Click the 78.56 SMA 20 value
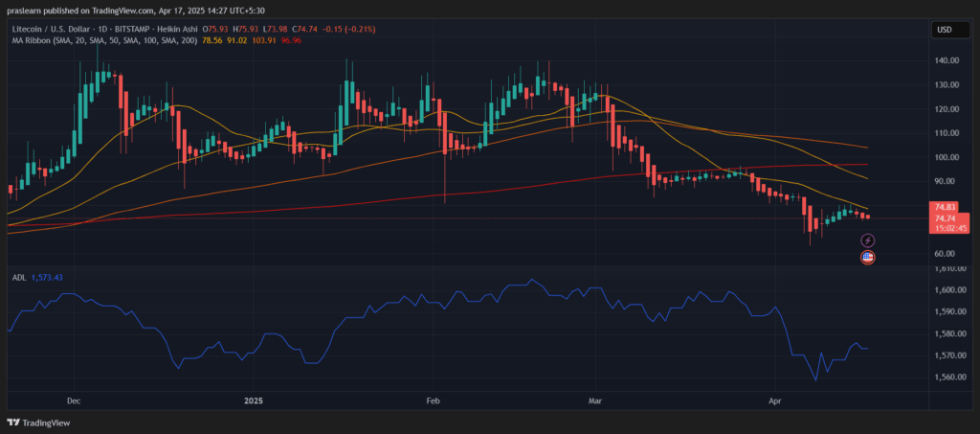This screenshot has height=434, width=980. click(211, 40)
